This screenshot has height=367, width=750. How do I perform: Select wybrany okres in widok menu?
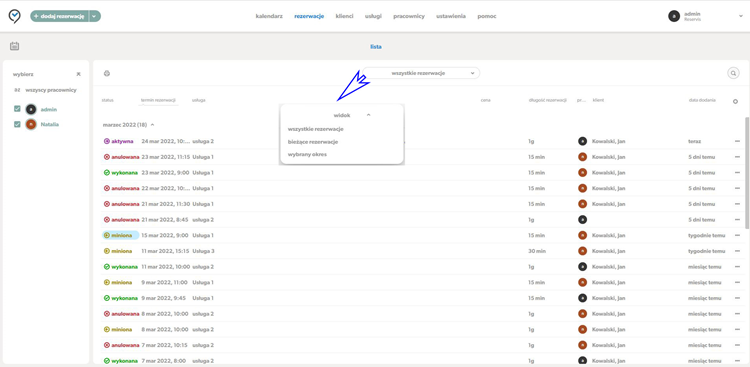308,155
